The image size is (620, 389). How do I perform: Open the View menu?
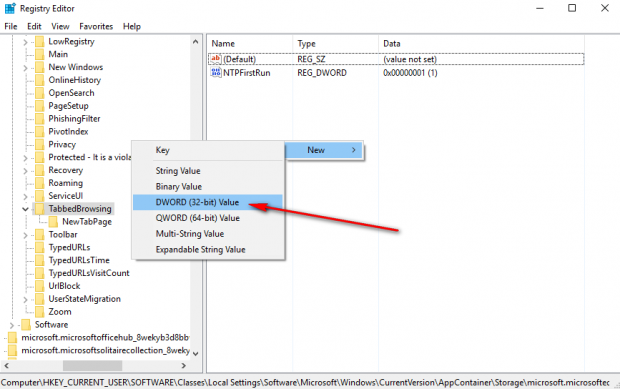(60, 26)
